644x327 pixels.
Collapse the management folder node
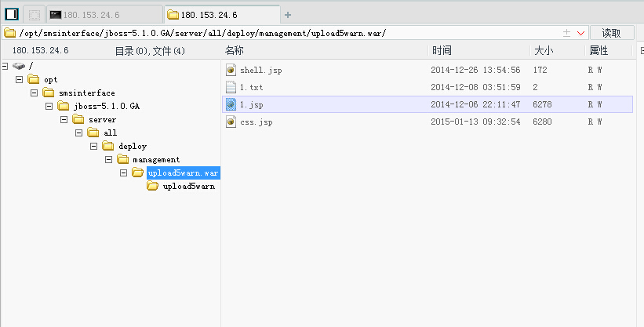(x=108, y=159)
